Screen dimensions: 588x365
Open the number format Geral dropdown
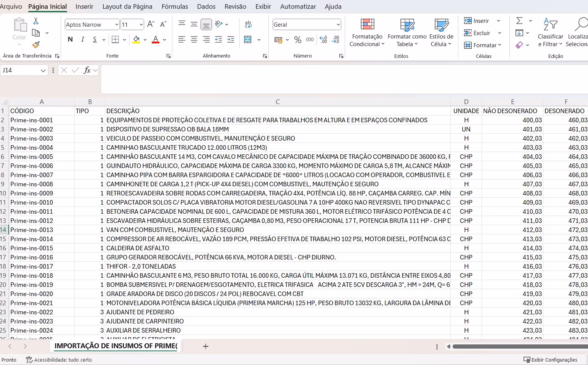coord(338,24)
